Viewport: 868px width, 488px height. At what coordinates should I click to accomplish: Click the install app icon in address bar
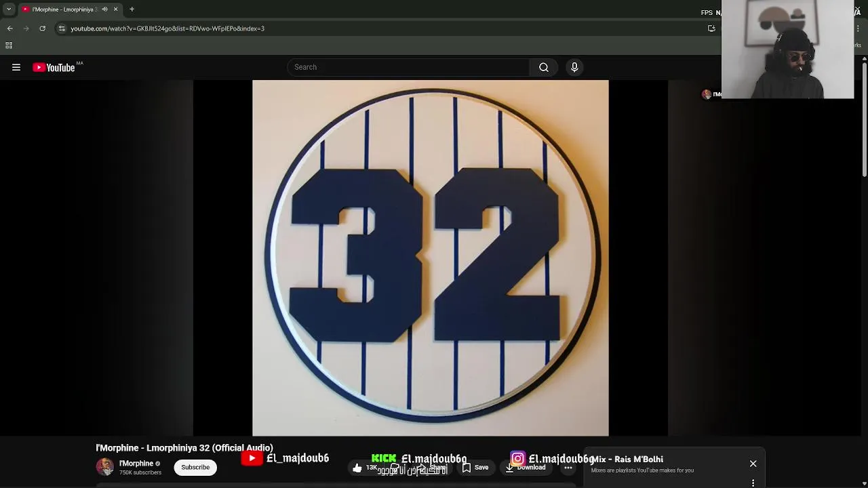point(711,28)
